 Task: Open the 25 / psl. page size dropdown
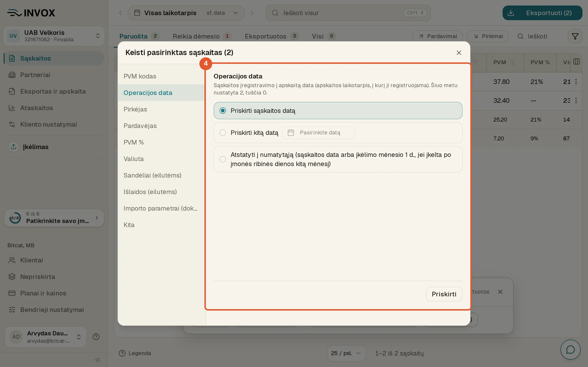[x=346, y=353]
